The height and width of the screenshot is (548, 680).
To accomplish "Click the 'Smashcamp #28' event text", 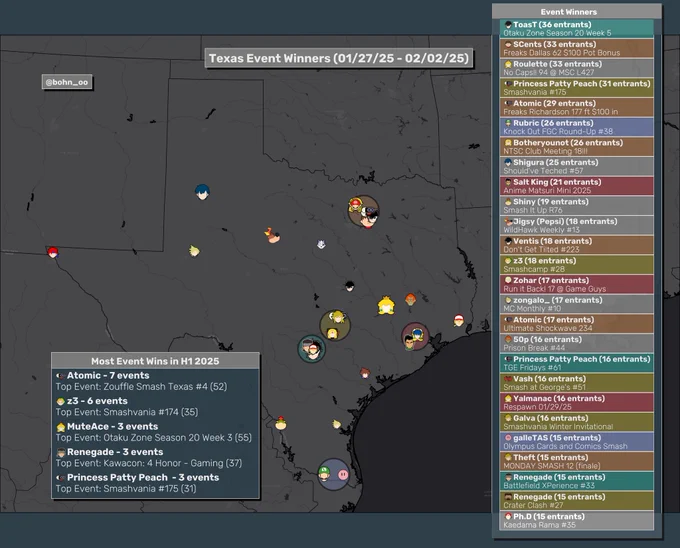I will tap(534, 269).
